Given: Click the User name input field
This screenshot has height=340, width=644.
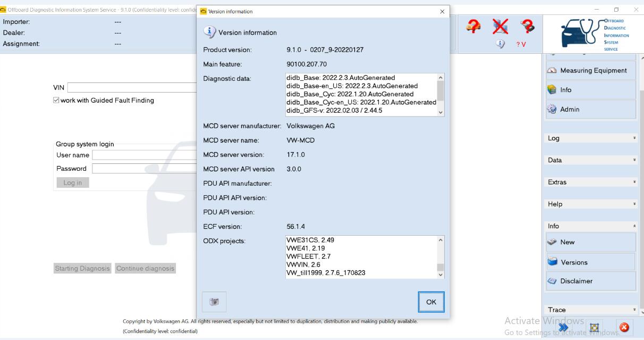Looking at the screenshot, I should (x=145, y=155).
